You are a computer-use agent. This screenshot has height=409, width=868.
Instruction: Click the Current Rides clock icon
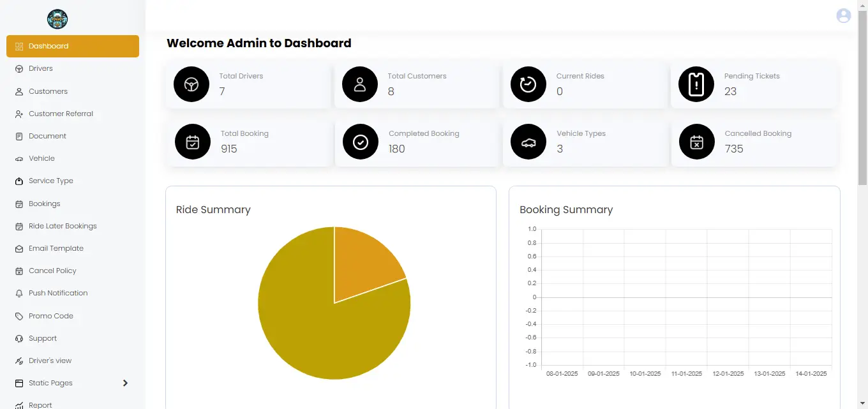click(x=528, y=84)
